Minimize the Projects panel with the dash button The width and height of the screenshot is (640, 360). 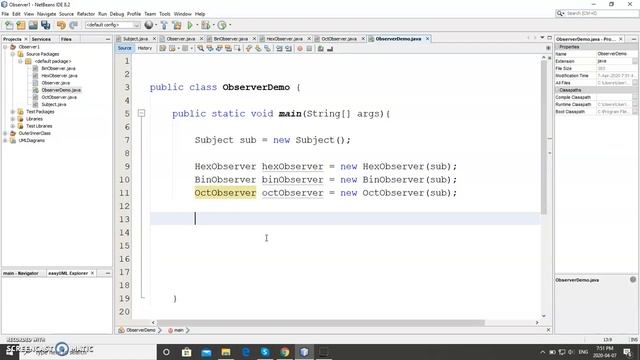108,39
